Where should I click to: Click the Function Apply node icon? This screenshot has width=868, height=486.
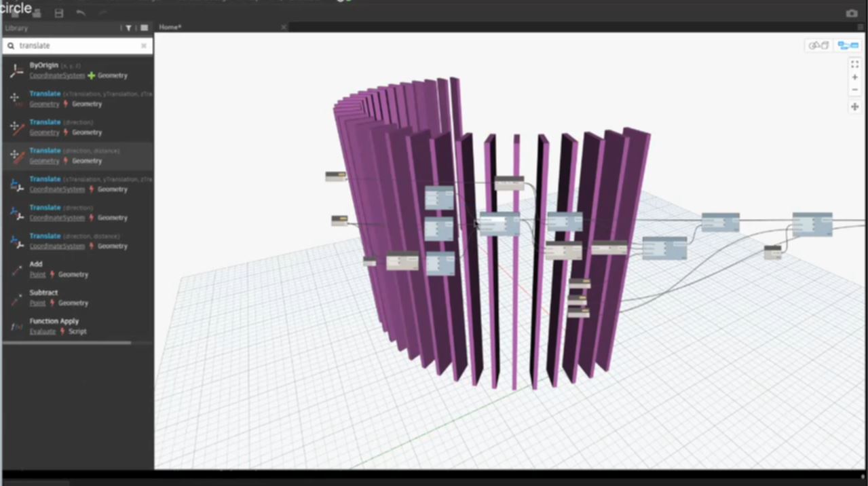click(x=16, y=326)
